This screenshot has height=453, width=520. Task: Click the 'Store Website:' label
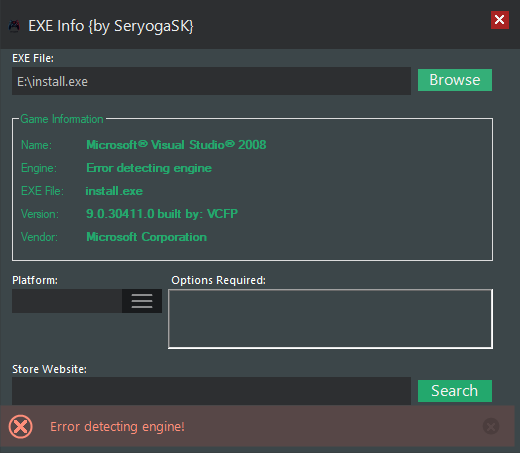click(x=50, y=369)
